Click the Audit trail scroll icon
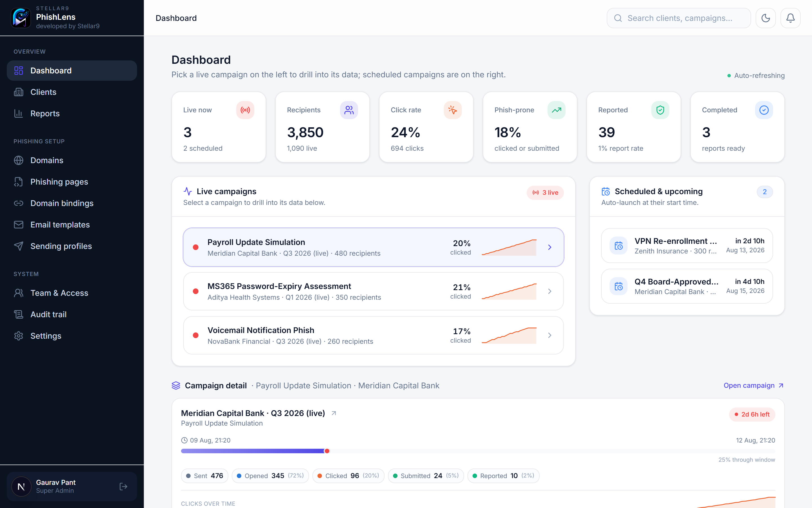The width and height of the screenshot is (812, 508). click(x=18, y=314)
